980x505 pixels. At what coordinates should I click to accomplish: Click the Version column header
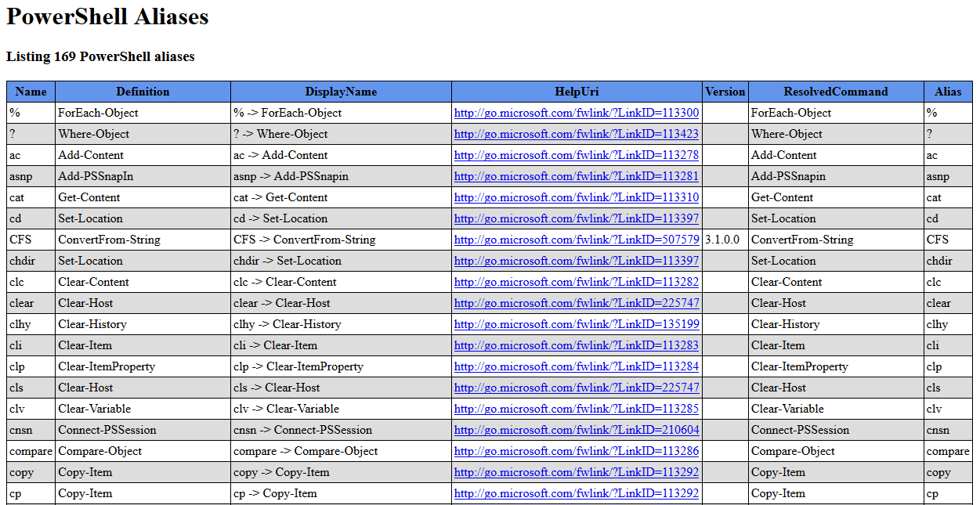(x=725, y=92)
